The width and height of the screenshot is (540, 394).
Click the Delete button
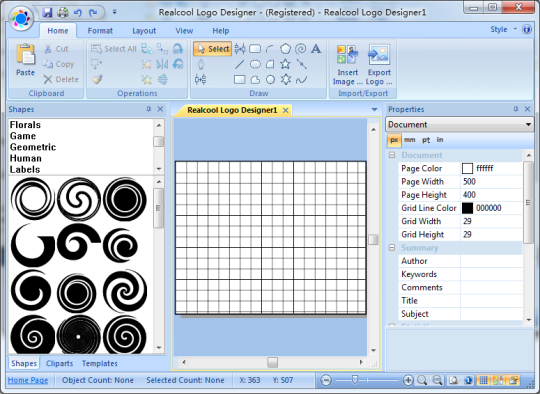61,80
